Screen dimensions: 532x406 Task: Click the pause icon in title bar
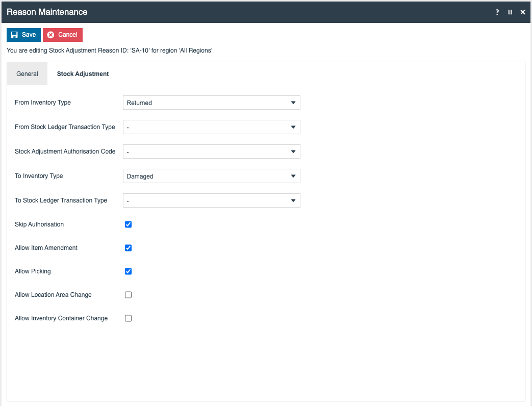510,12
